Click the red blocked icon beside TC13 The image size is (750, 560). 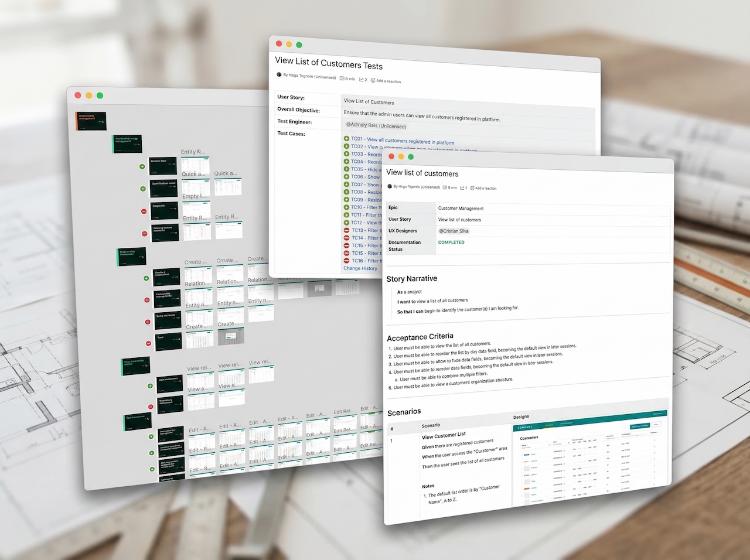pos(347,230)
